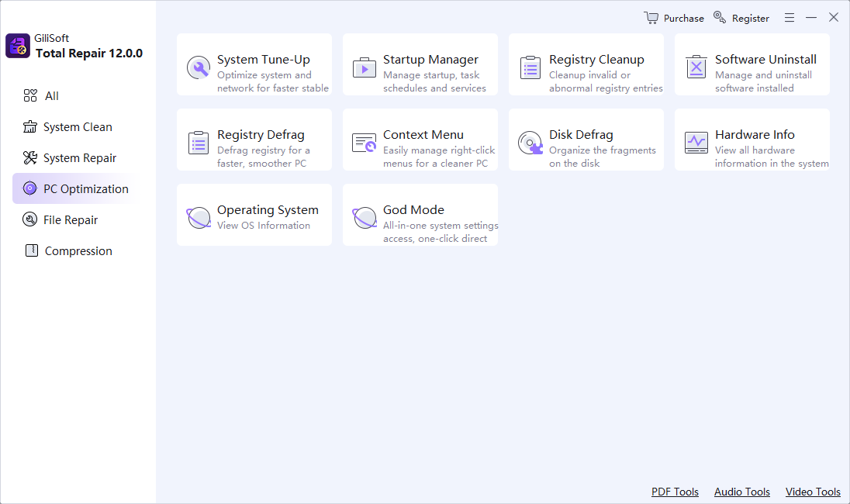Click the Startup Manager play icon

[365, 68]
